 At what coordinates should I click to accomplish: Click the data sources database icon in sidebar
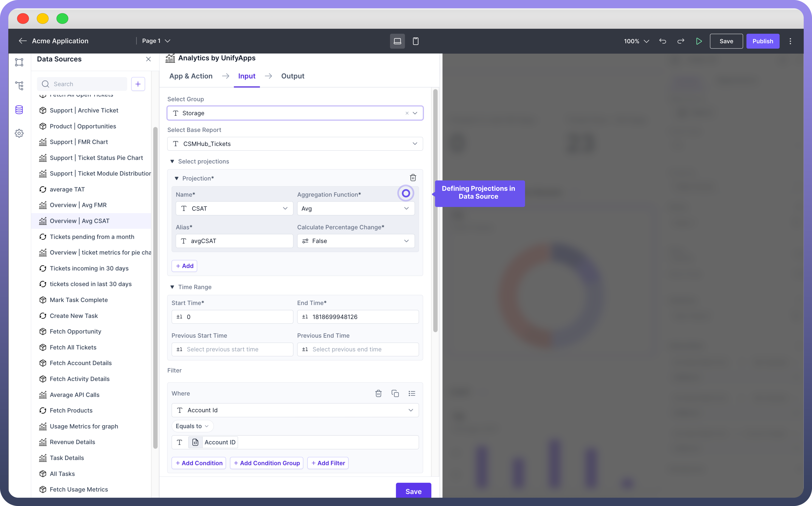pyautogui.click(x=19, y=110)
